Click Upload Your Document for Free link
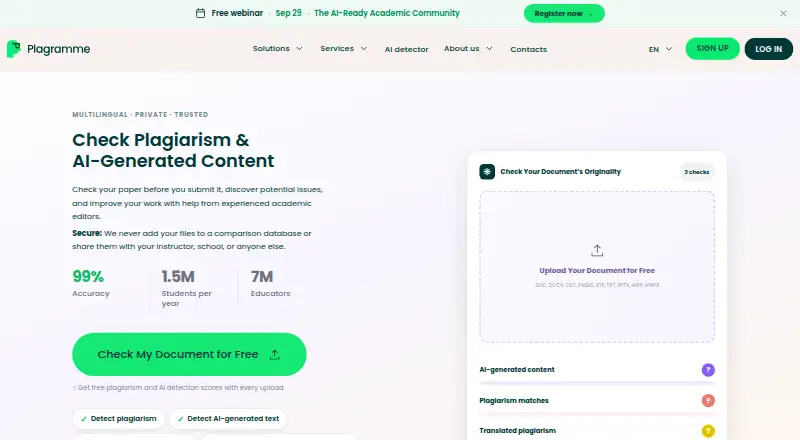 click(x=597, y=271)
